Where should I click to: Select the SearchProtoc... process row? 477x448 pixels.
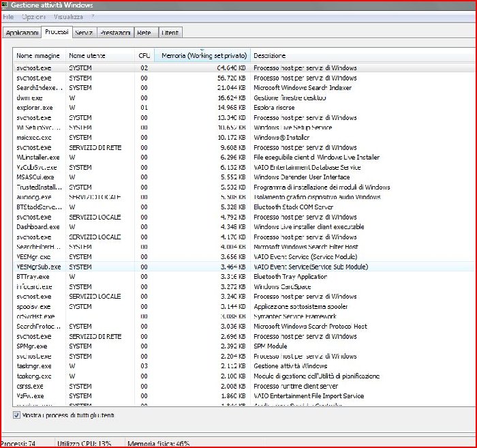pos(244,326)
